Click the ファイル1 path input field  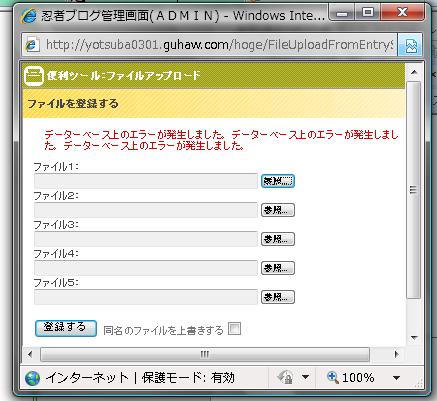coord(146,181)
